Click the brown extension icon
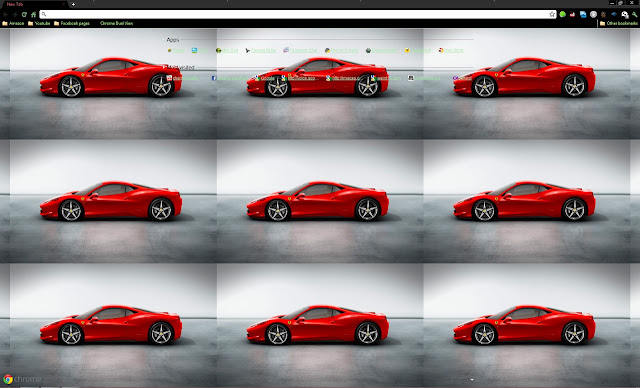This screenshot has width=640, height=388. click(603, 14)
